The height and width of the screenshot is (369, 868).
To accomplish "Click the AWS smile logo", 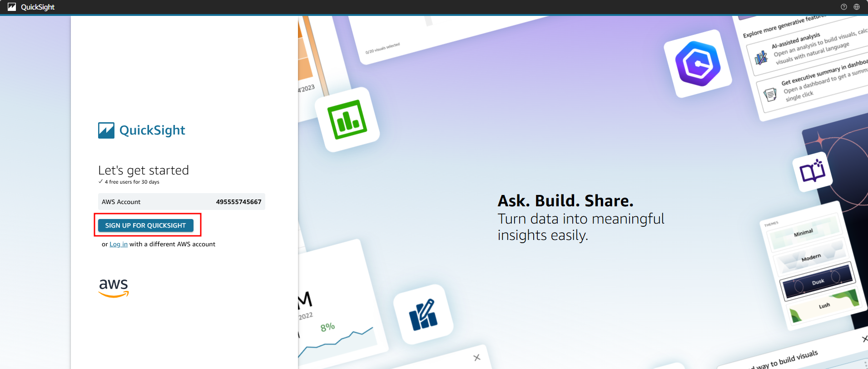I will [114, 288].
